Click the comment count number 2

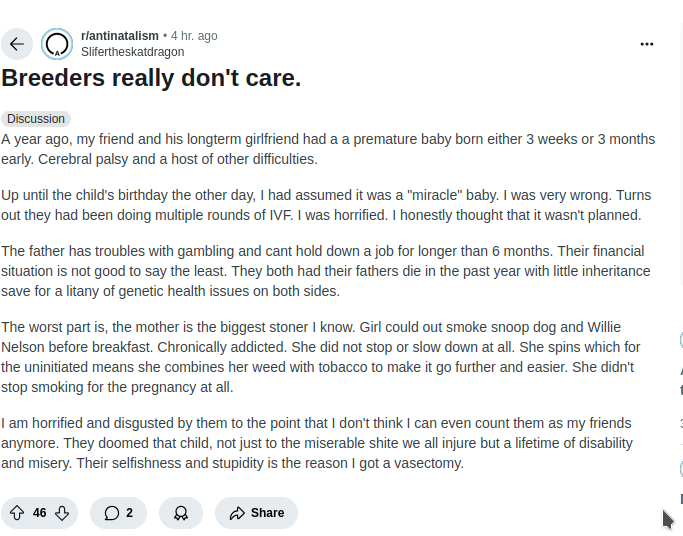129,513
